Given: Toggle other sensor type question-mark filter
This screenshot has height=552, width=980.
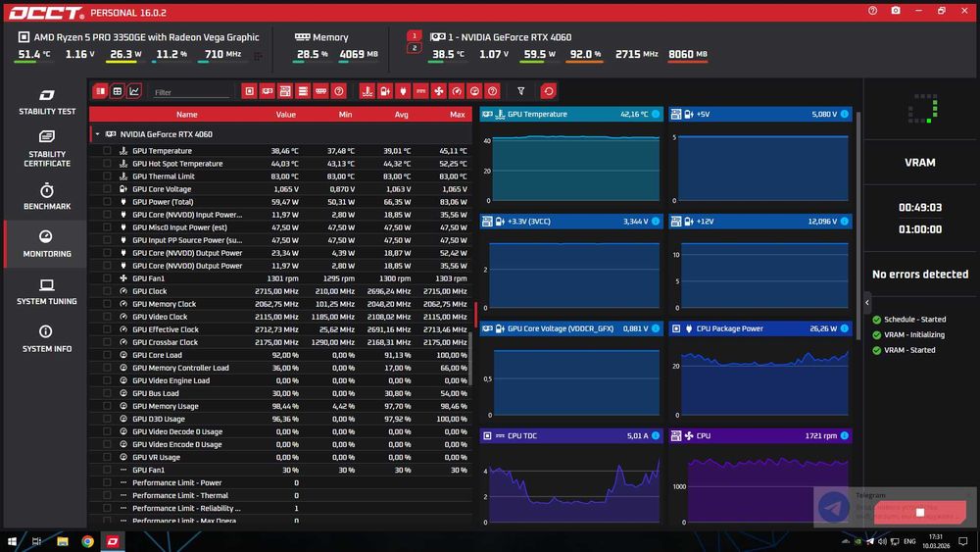Looking at the screenshot, I should (493, 91).
